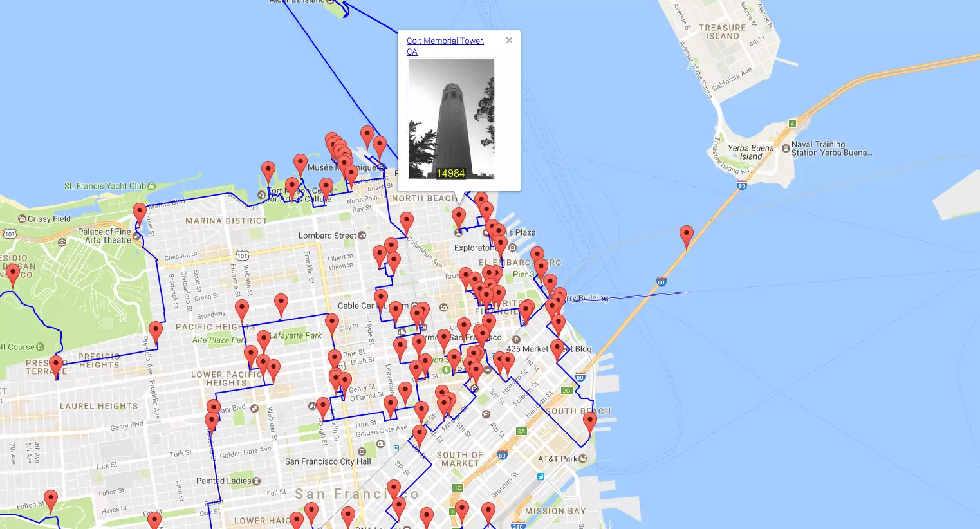Click St. Francis Yacht Club place icon
980x529 pixels.
click(x=152, y=187)
